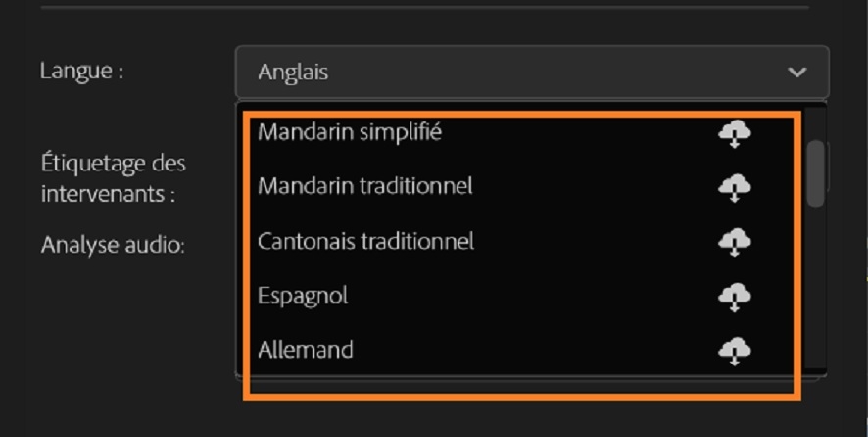868x437 pixels.
Task: Click the cloud download icon for Mandarin traditionnel
Action: click(734, 186)
